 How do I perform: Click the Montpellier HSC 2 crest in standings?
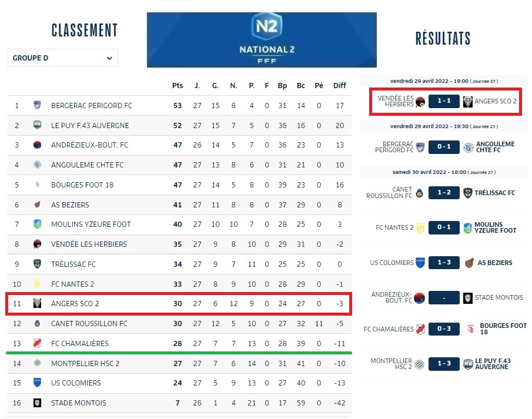[x=37, y=363]
